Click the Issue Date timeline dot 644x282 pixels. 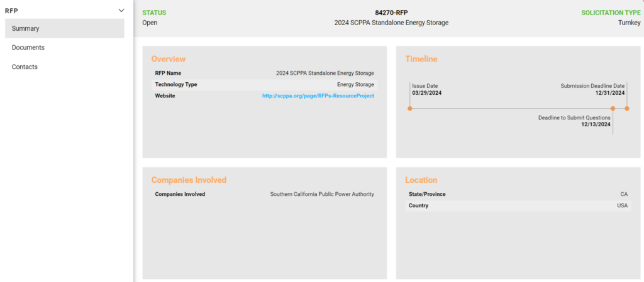pyautogui.click(x=410, y=109)
